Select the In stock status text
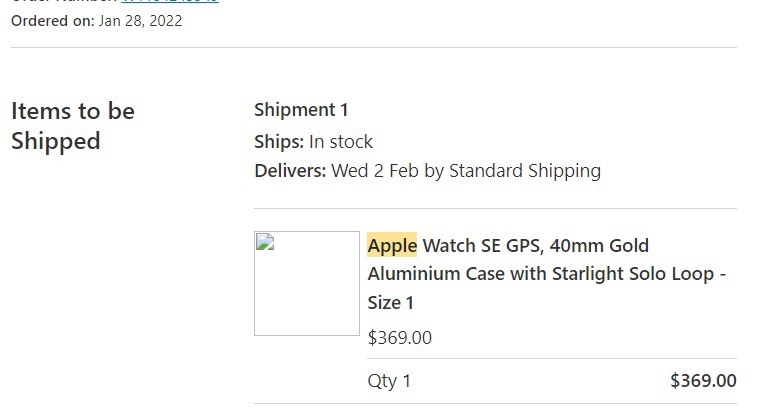This screenshot has height=408, width=771. coord(341,142)
